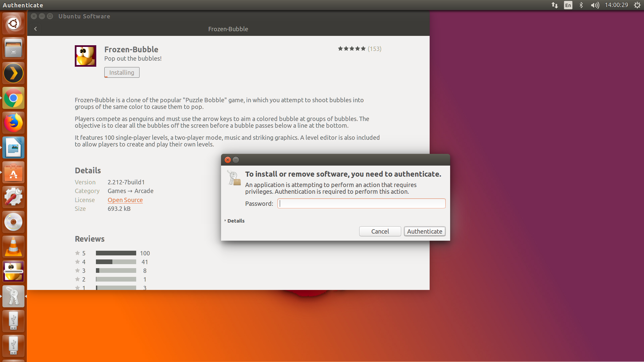Go back using the header back arrow
Image resolution: width=644 pixels, height=362 pixels.
pyautogui.click(x=36, y=29)
